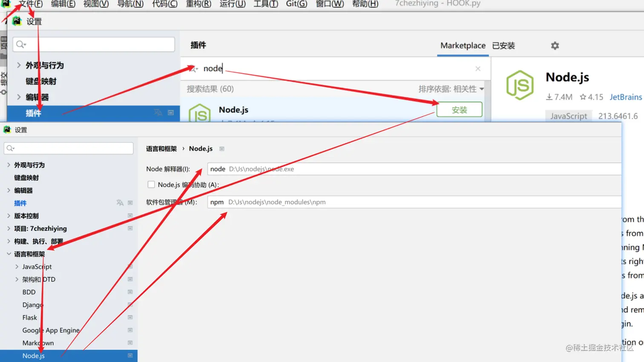Open the 工具(T) menu

[x=266, y=4]
